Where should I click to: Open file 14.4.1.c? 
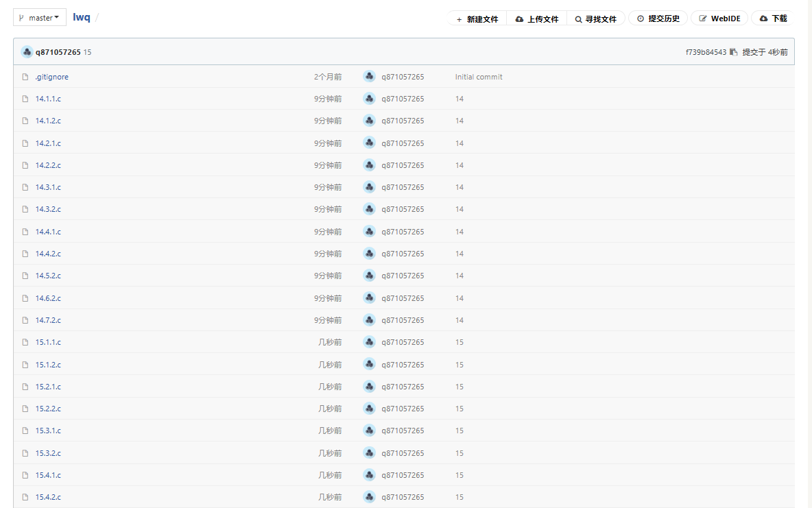[x=48, y=232]
